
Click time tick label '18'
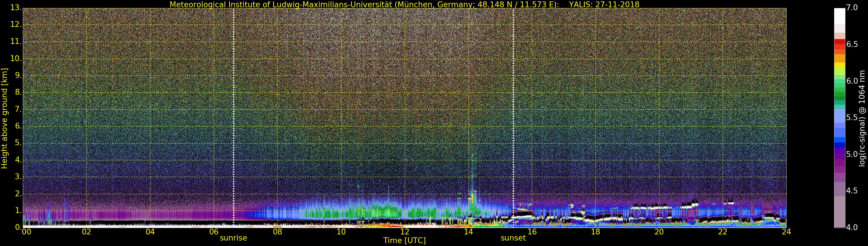pyautogui.click(x=595, y=232)
